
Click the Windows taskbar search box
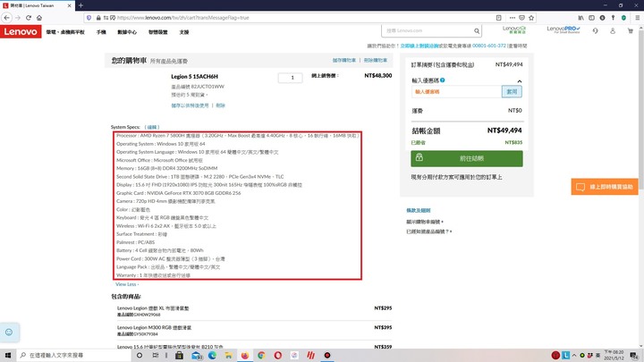pos(74,355)
